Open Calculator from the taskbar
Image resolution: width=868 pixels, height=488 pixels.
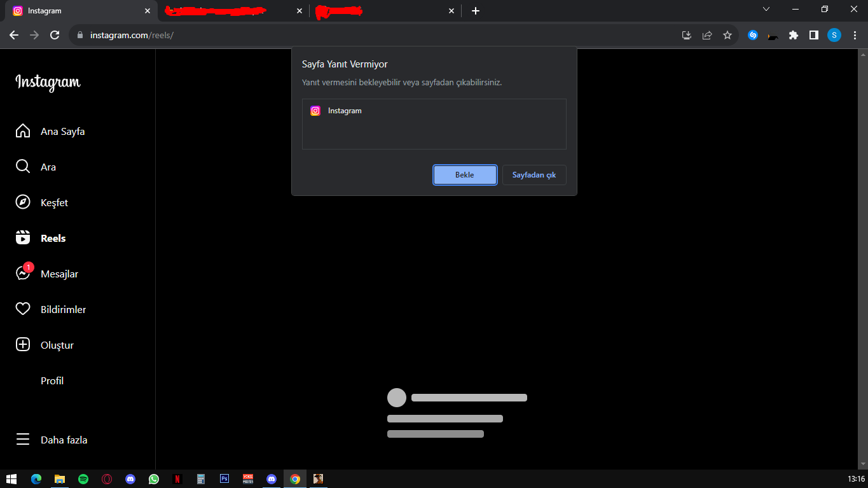[201, 479]
